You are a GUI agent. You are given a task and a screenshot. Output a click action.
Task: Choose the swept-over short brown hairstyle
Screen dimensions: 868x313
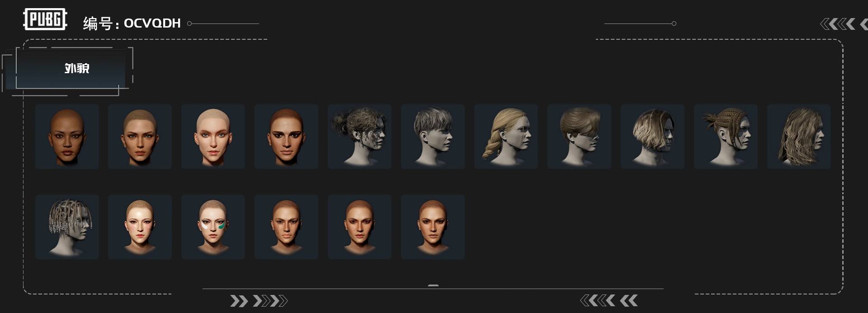click(580, 136)
